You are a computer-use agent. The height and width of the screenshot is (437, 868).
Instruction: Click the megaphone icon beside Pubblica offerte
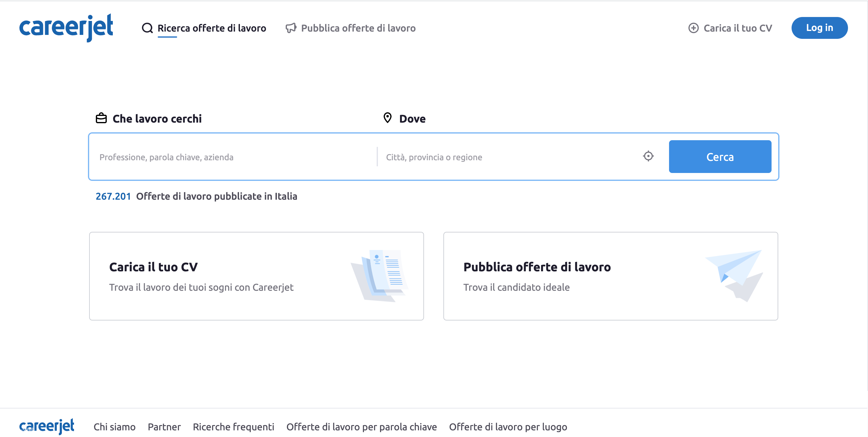(291, 28)
